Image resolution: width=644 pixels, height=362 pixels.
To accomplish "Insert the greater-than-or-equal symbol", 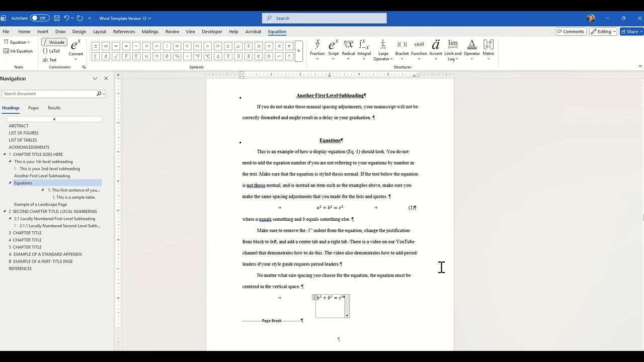I will (238, 46).
